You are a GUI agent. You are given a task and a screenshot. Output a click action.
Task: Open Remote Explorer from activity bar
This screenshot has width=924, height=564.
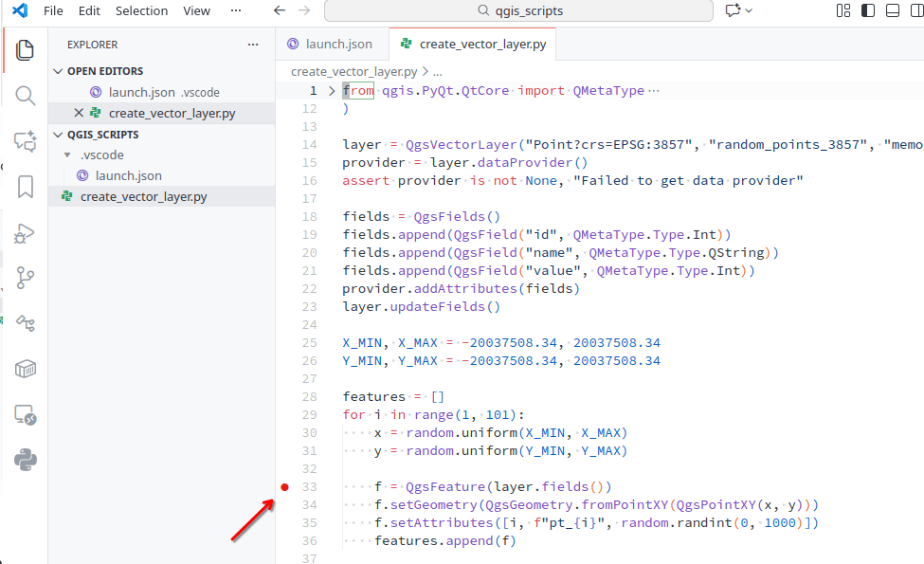tap(26, 415)
